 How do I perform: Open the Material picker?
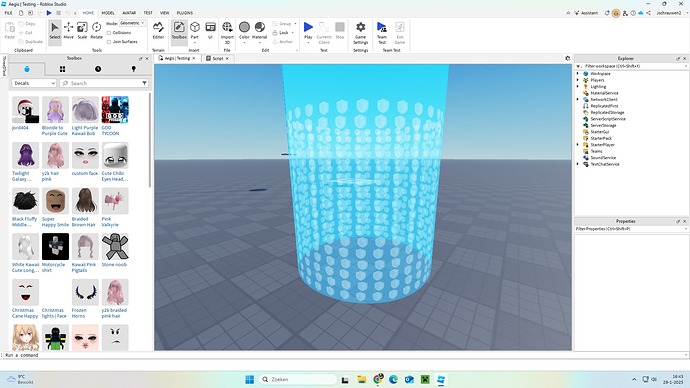260,32
